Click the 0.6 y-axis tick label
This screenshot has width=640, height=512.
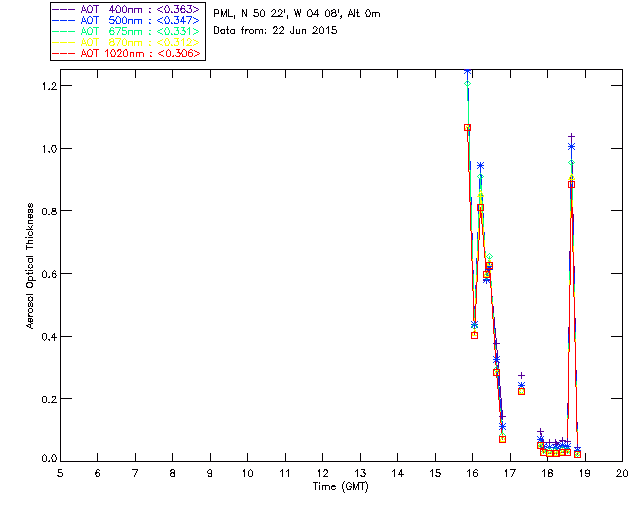(49, 274)
